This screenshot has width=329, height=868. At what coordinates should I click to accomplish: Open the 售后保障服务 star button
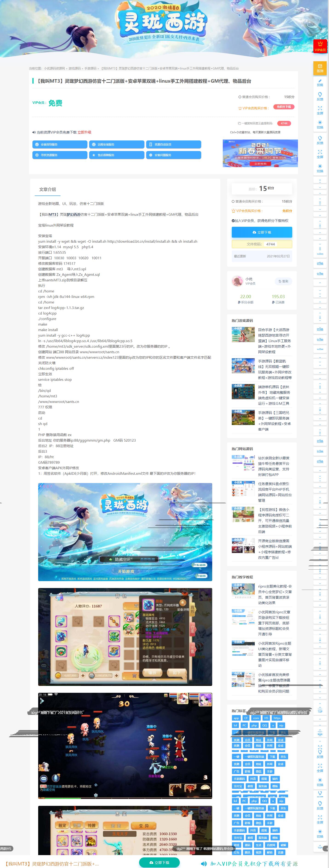tap(117, 155)
